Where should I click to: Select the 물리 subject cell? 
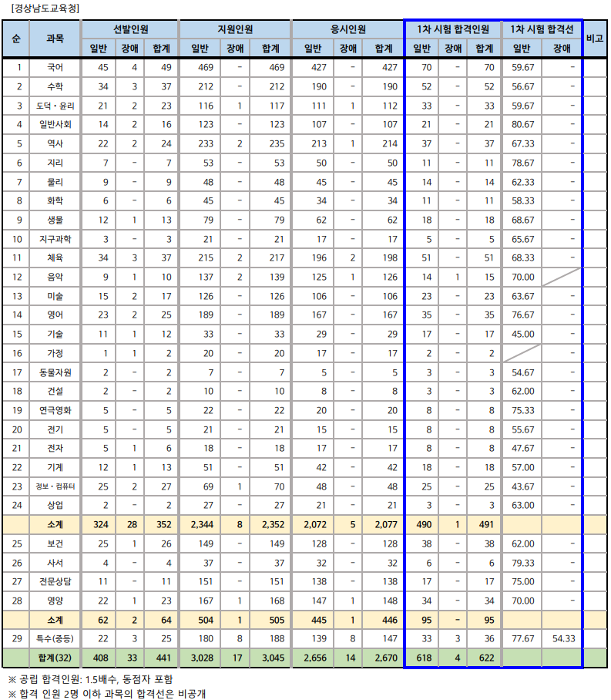point(55,182)
